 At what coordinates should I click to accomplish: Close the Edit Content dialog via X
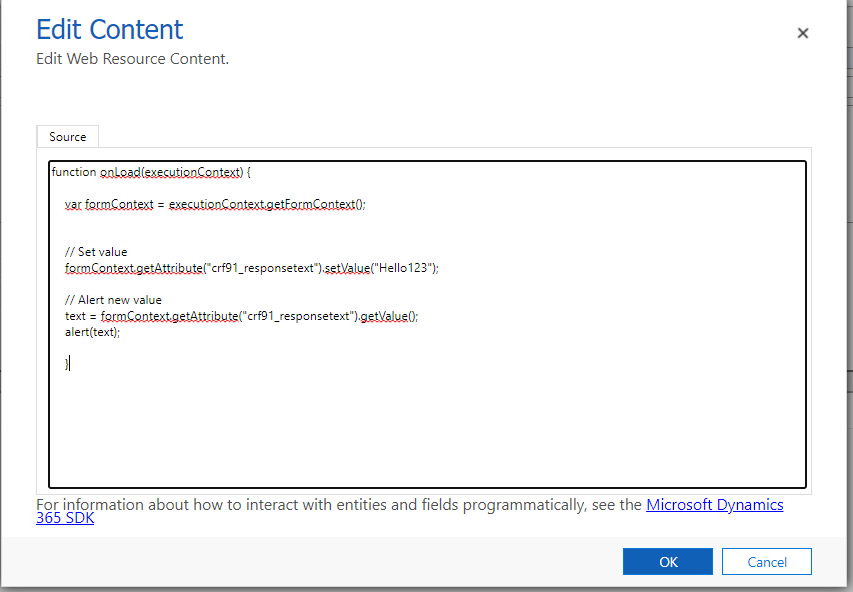click(803, 33)
